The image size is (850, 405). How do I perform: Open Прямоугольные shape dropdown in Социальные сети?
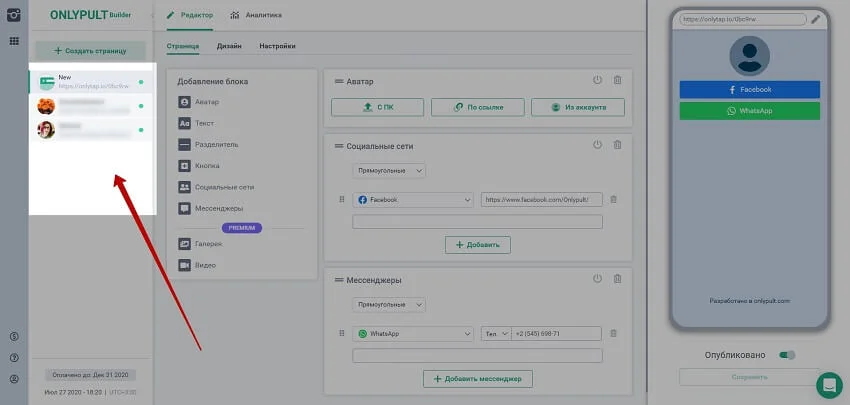[388, 171]
